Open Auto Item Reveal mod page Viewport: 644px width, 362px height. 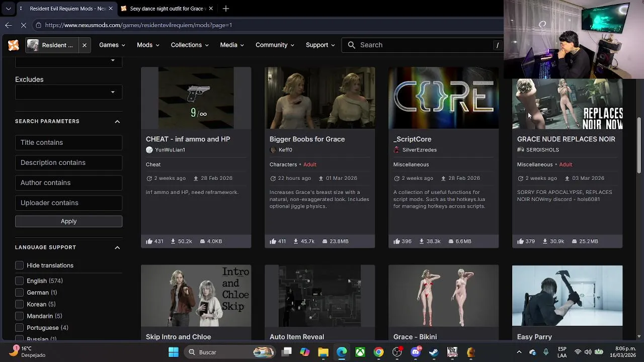click(297, 337)
